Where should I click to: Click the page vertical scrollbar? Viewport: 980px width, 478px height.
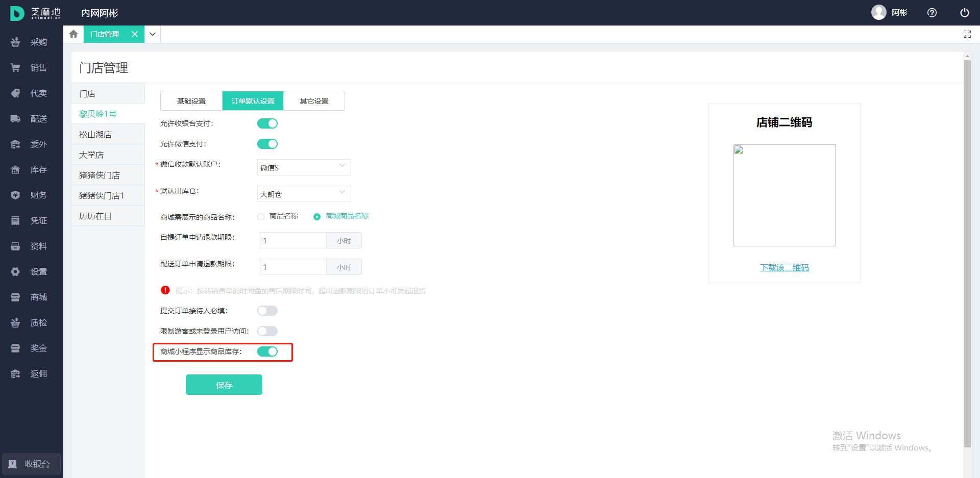tap(967, 254)
